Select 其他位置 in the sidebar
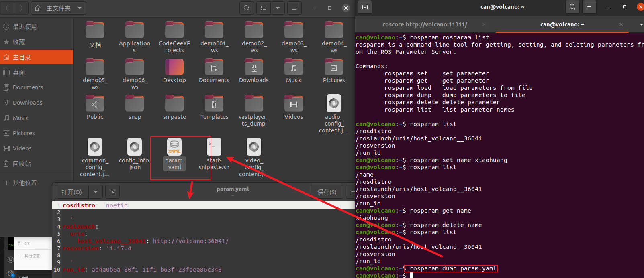Image resolution: width=644 pixels, height=278 pixels. [x=37, y=183]
